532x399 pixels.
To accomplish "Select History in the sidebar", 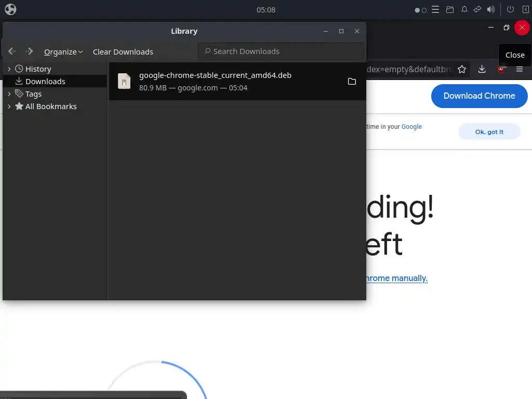I will tap(38, 69).
